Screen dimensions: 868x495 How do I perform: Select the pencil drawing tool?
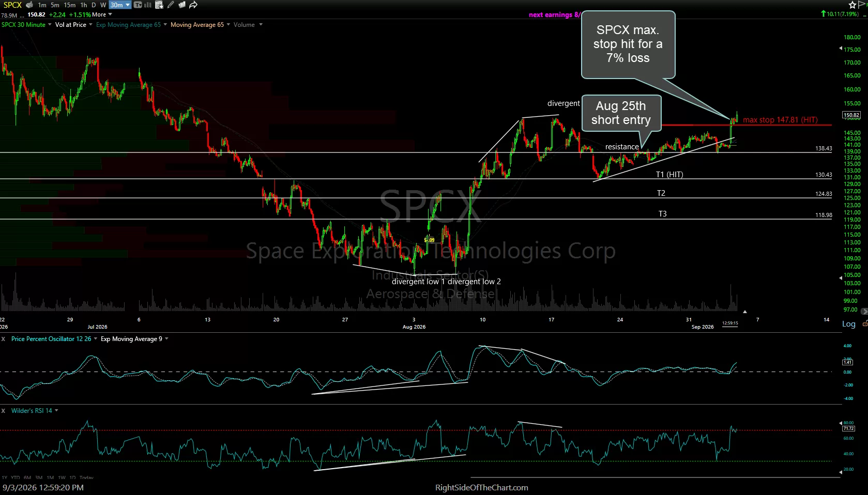pos(171,5)
